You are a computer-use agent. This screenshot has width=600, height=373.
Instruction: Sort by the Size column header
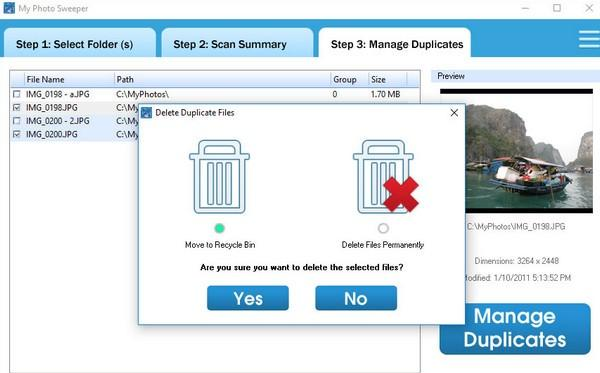pos(388,80)
